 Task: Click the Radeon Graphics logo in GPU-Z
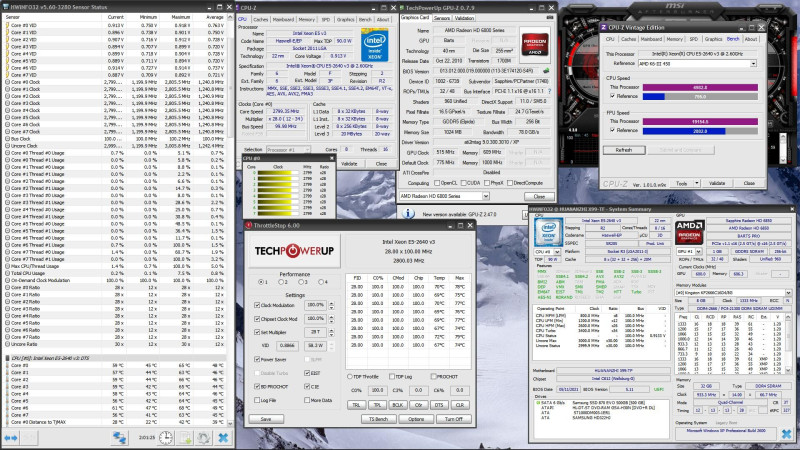pos(535,44)
